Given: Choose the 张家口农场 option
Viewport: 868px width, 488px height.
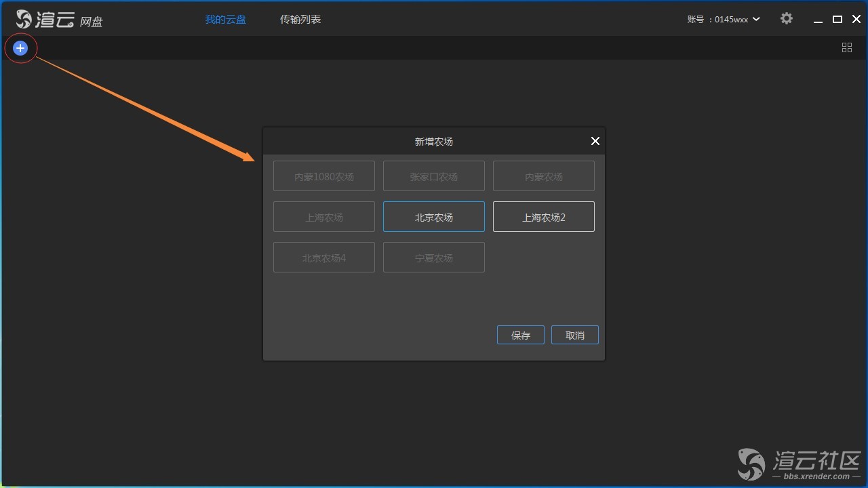Looking at the screenshot, I should click(434, 176).
